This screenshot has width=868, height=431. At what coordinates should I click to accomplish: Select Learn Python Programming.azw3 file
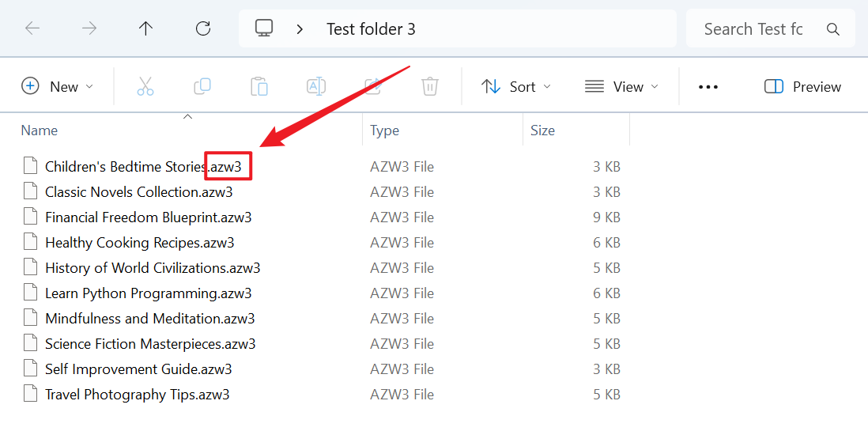pos(148,293)
